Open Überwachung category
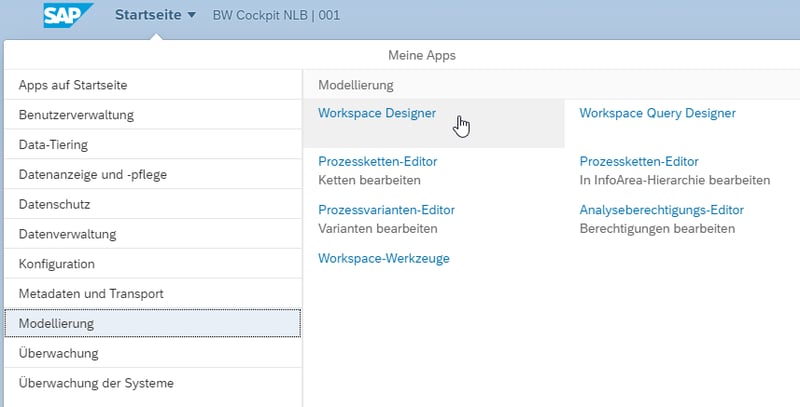800x407 pixels. 153,353
